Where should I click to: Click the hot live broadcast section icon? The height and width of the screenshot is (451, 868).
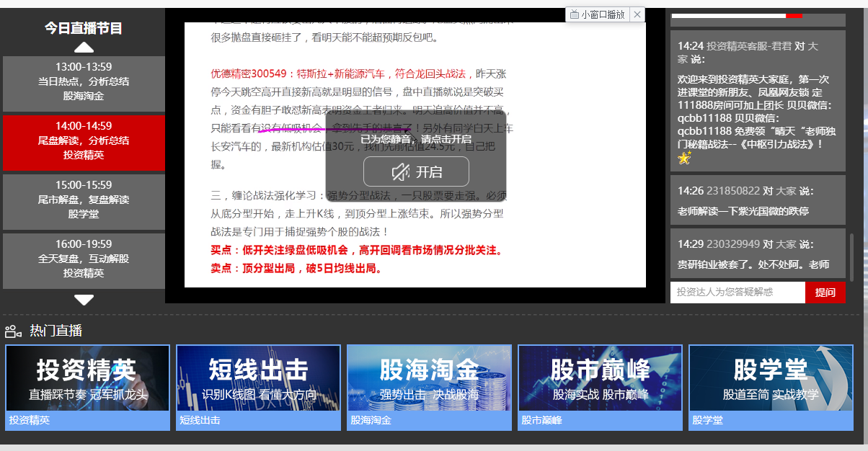(13, 331)
